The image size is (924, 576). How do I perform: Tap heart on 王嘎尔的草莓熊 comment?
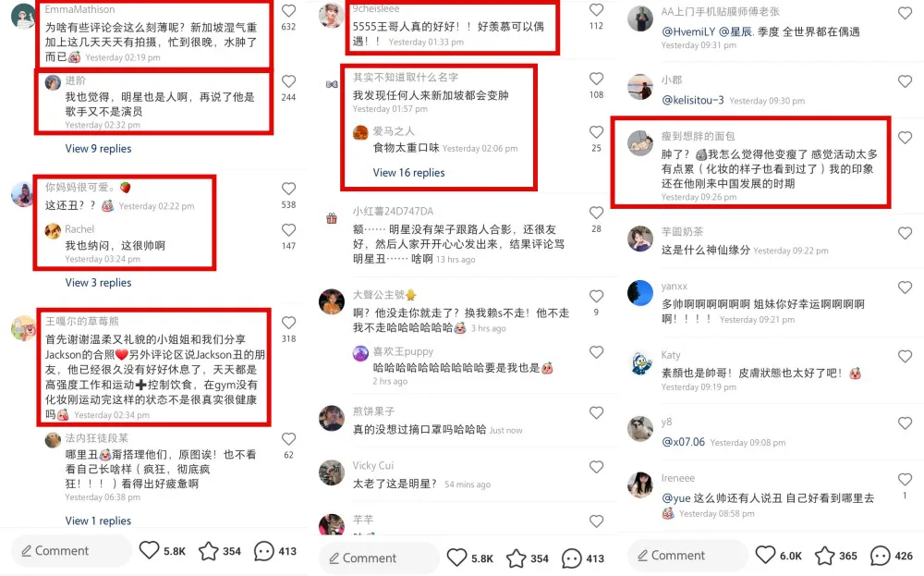pos(288,323)
